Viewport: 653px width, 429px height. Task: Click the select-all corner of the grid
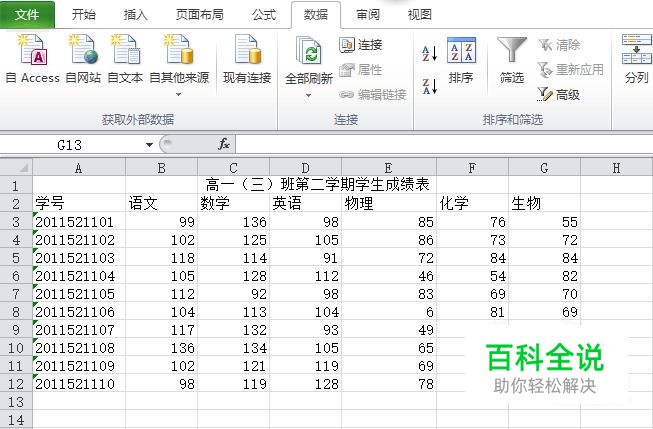pyautogui.click(x=17, y=167)
